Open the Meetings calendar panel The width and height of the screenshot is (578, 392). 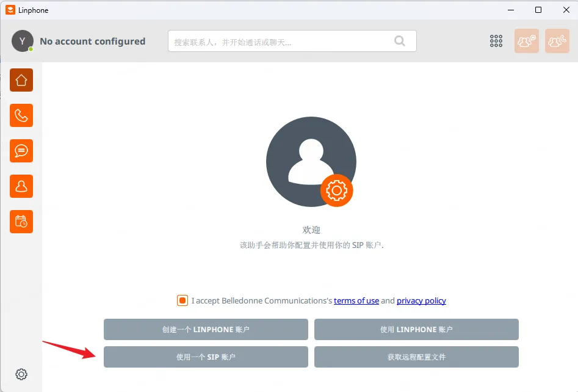coord(21,222)
